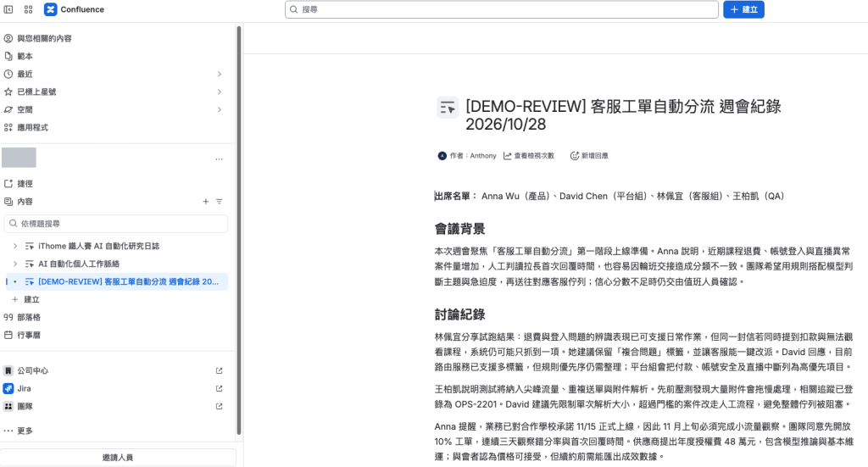868x467 pixels.
Task: Expand AI 自動化個人工作脈絡 tree node
Action: tap(15, 264)
